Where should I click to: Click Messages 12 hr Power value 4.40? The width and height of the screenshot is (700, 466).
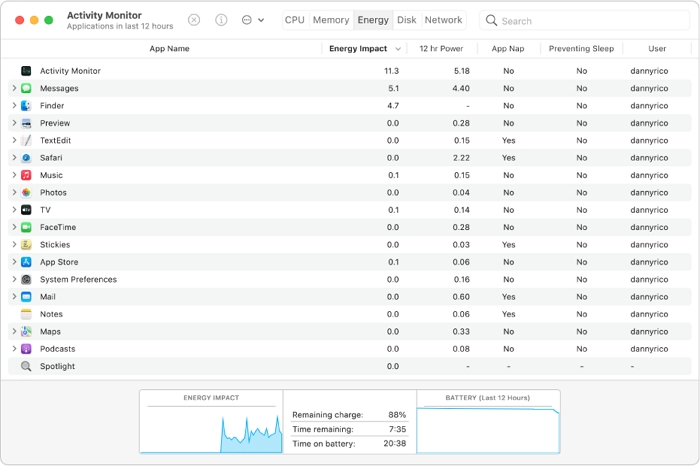pos(461,88)
